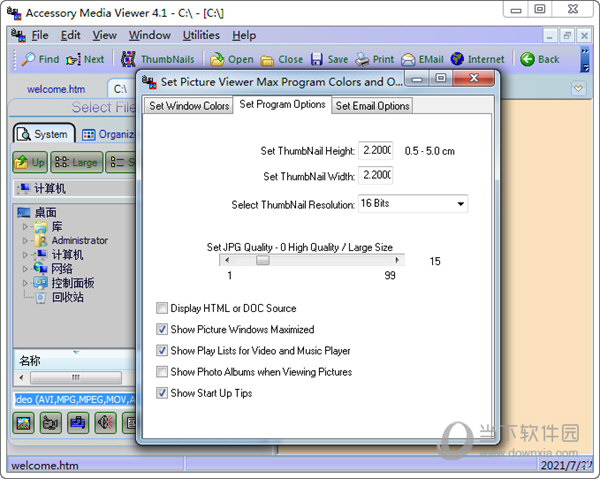Image resolution: width=600 pixels, height=479 pixels.
Task: Click the speaker audio filter icon
Action: (106, 423)
